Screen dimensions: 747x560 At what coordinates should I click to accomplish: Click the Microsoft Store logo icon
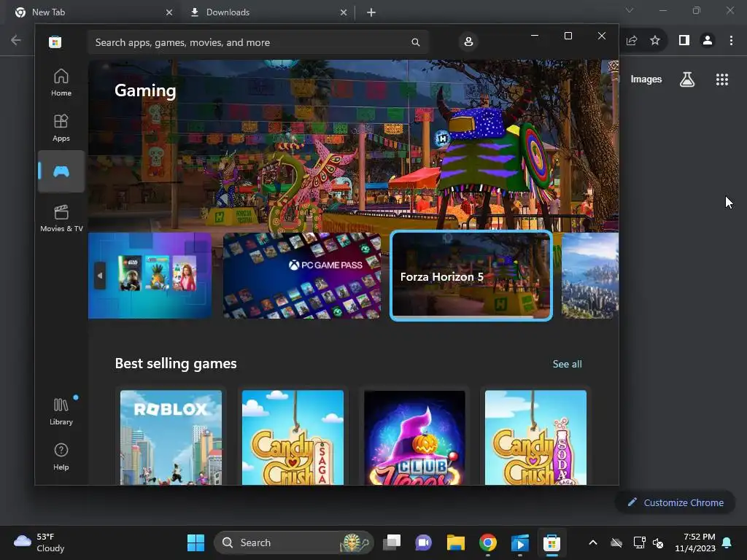click(55, 42)
